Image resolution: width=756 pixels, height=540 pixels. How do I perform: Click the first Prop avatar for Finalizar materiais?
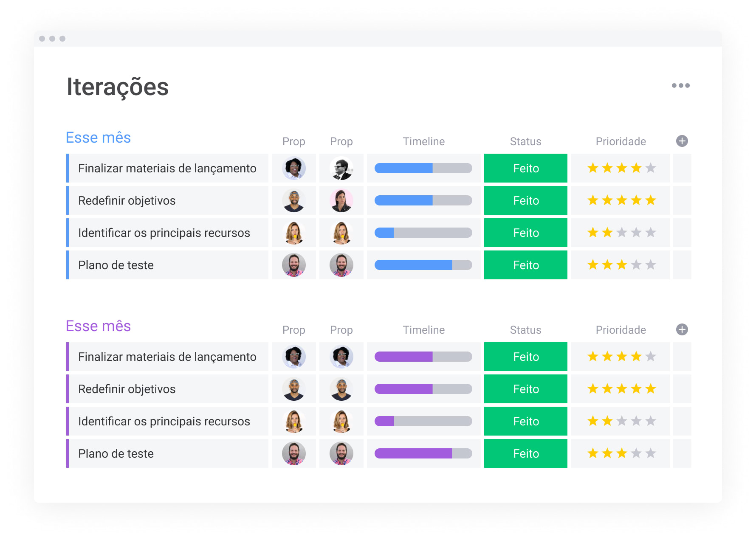tap(294, 168)
